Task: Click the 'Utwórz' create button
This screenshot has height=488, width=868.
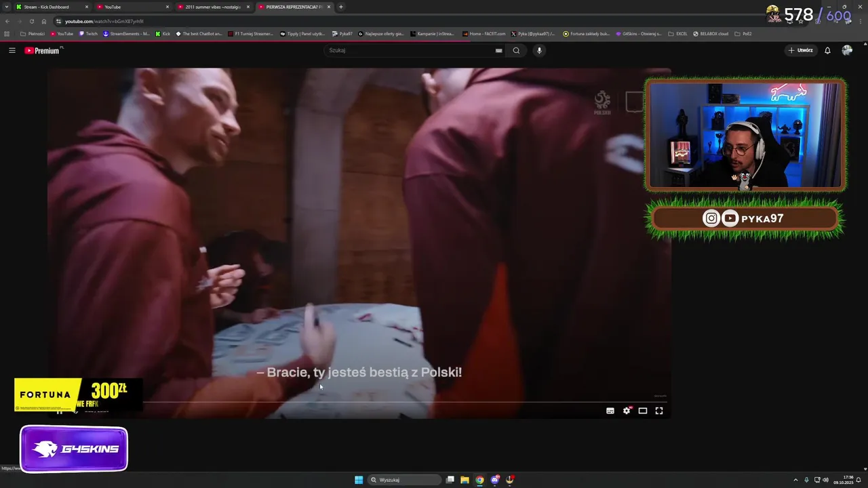Action: (801, 50)
